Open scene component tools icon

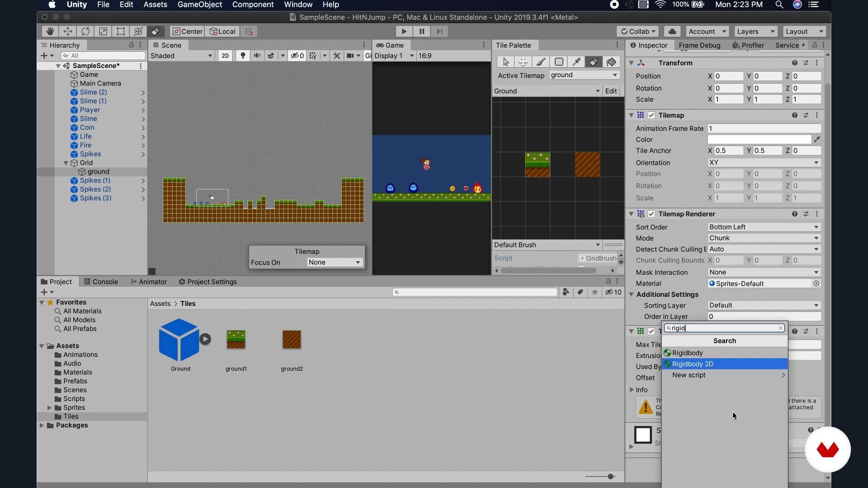coord(336,56)
